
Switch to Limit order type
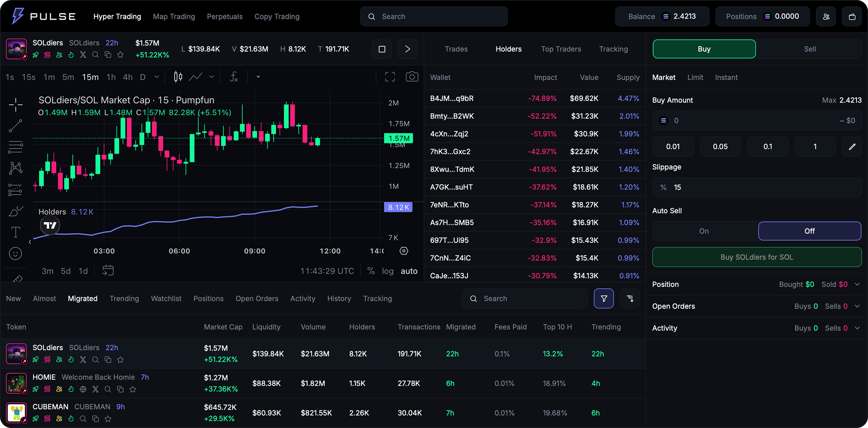(x=695, y=77)
